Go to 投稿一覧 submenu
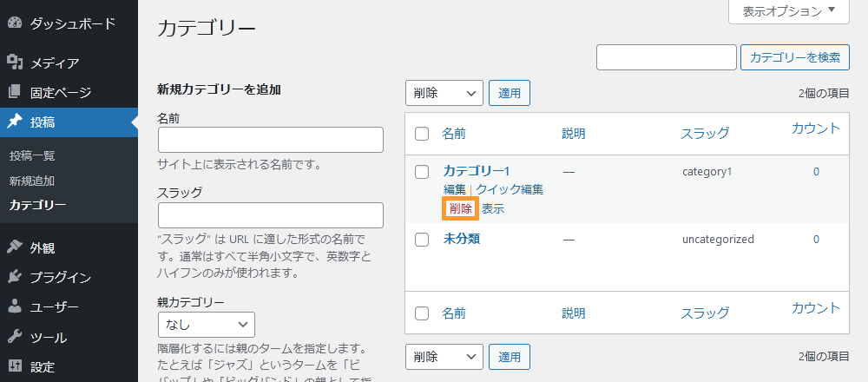 click(x=32, y=156)
